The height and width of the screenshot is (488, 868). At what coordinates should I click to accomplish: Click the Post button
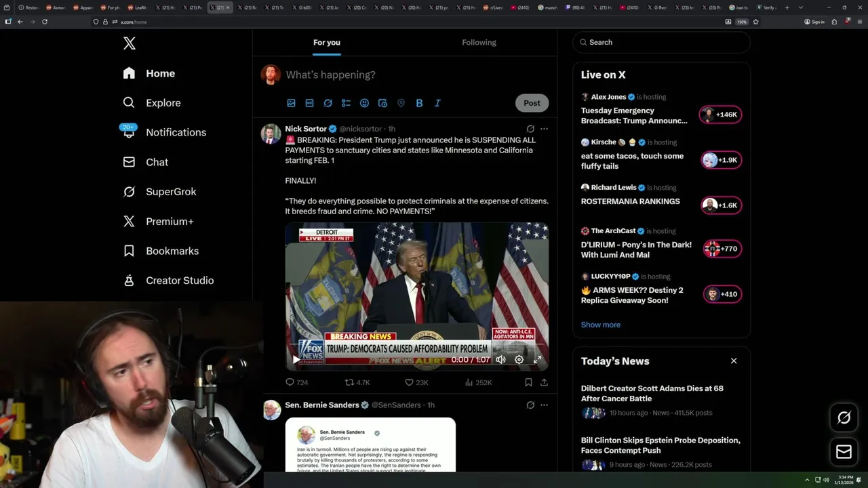(x=532, y=103)
